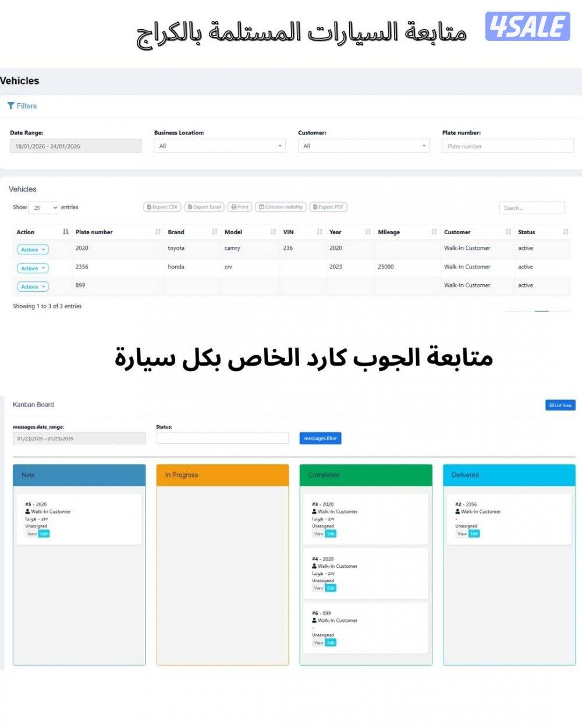Toggle sorting on the Status column

[565, 231]
